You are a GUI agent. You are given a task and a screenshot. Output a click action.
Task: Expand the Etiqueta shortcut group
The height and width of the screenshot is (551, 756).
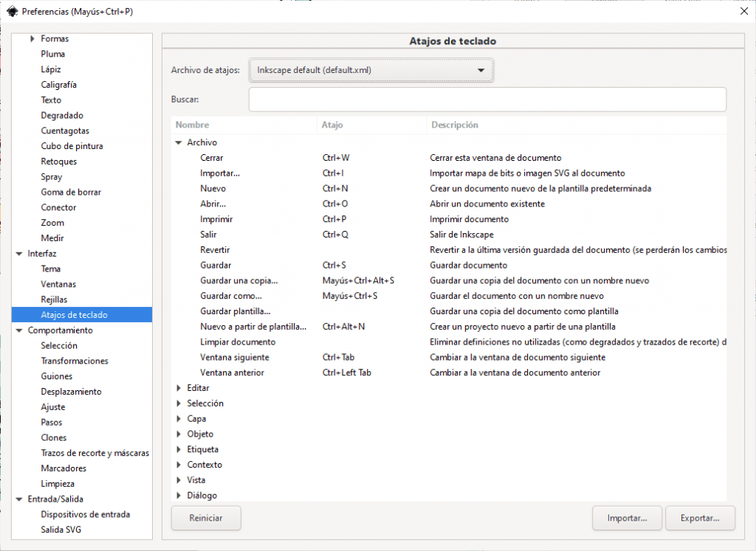[179, 449]
